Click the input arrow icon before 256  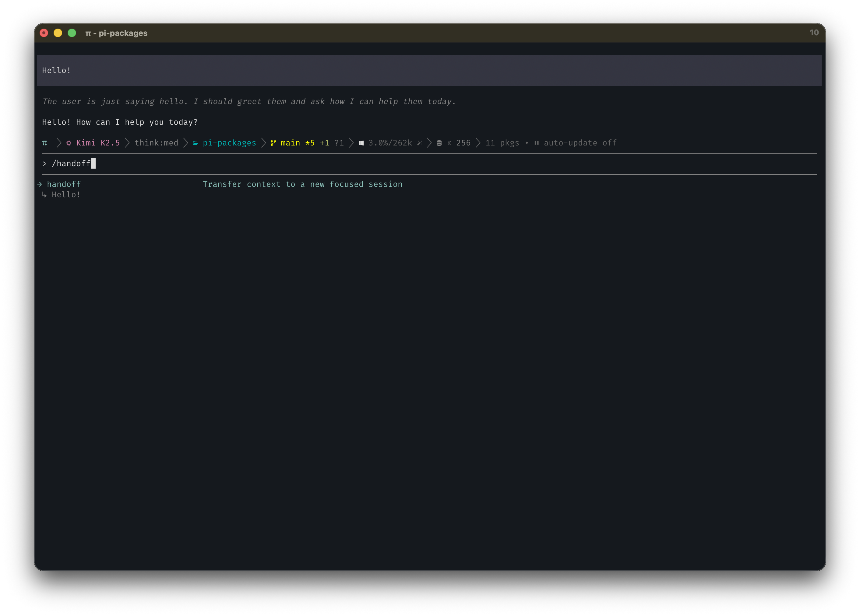(x=449, y=143)
